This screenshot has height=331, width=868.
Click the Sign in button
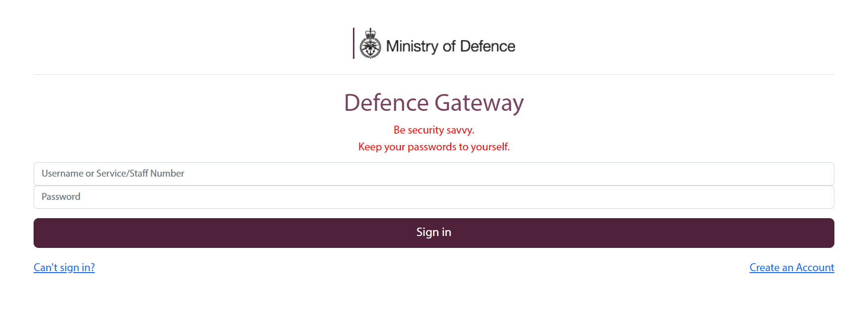point(434,233)
